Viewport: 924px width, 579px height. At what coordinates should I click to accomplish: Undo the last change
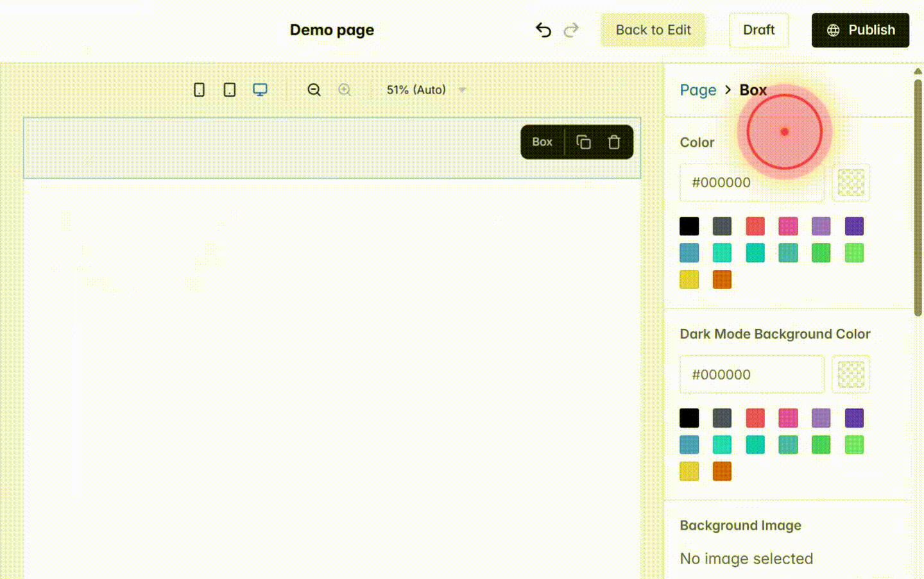point(543,29)
